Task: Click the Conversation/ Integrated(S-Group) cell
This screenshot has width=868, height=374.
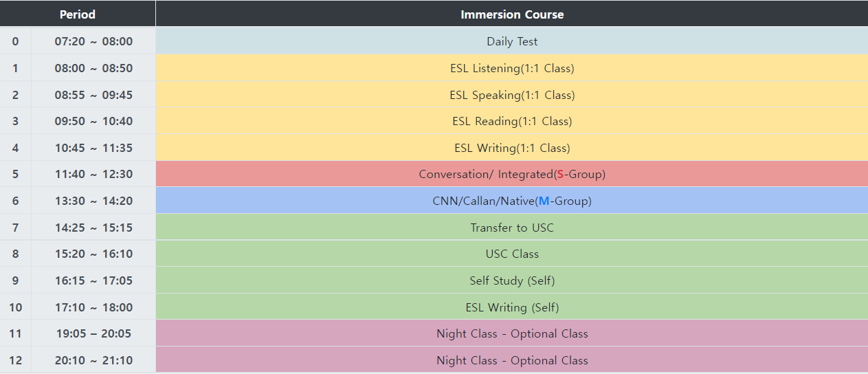Action: coord(512,174)
